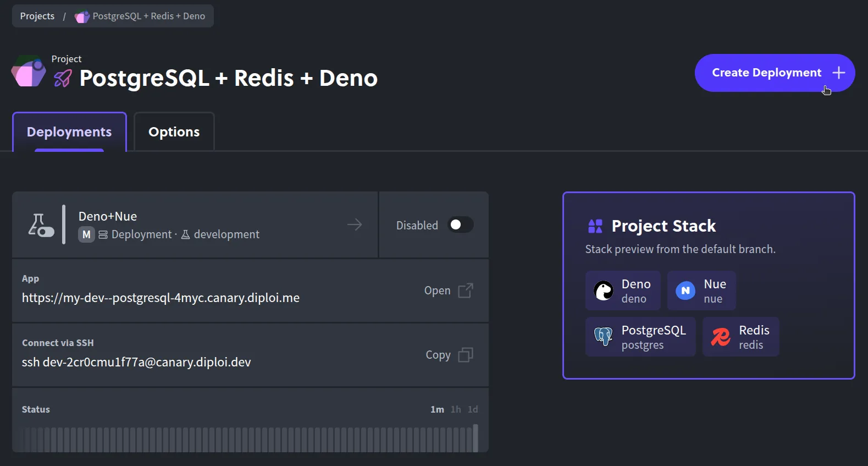Click the Redis stack icon

[x=721, y=337]
